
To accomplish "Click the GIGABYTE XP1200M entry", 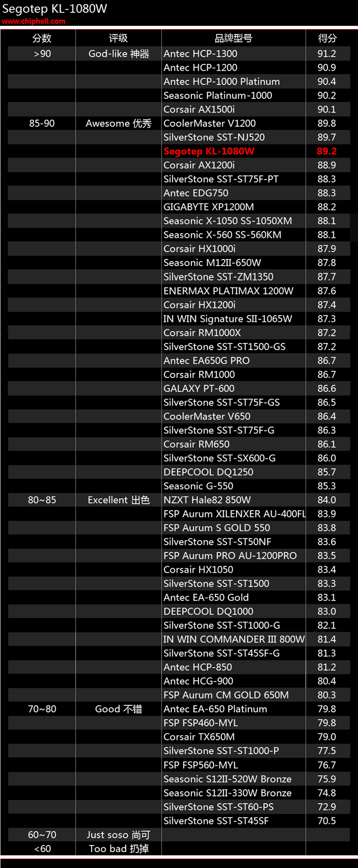I will coord(209,207).
